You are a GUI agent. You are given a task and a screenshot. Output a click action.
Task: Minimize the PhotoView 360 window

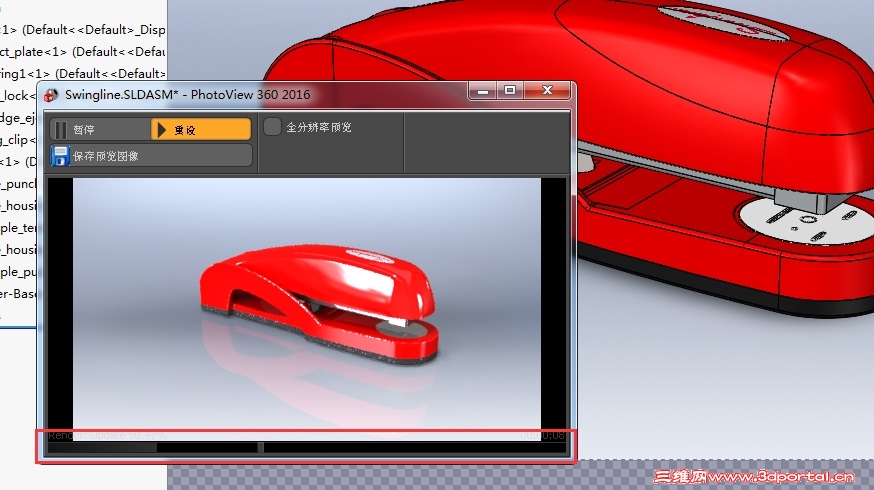(x=483, y=91)
